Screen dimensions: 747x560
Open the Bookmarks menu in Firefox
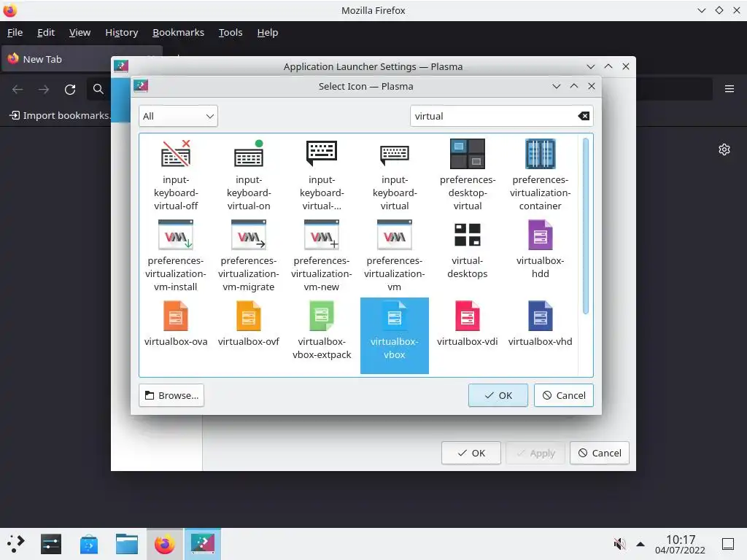[x=178, y=32]
